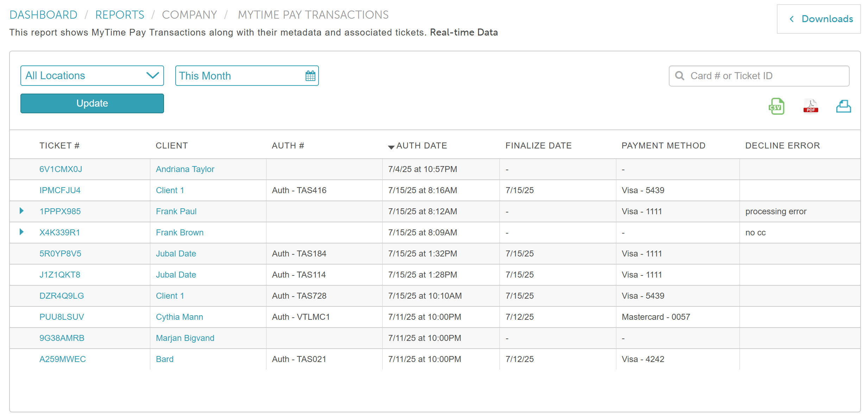The width and height of the screenshot is (868, 419).
Task: Open calendar icon in date field
Action: click(310, 76)
